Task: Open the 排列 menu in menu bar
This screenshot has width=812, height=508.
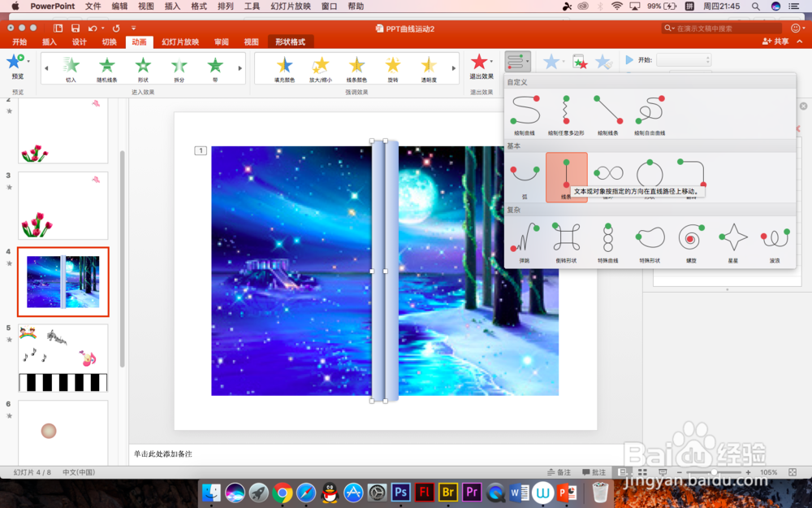Action: coord(225,7)
